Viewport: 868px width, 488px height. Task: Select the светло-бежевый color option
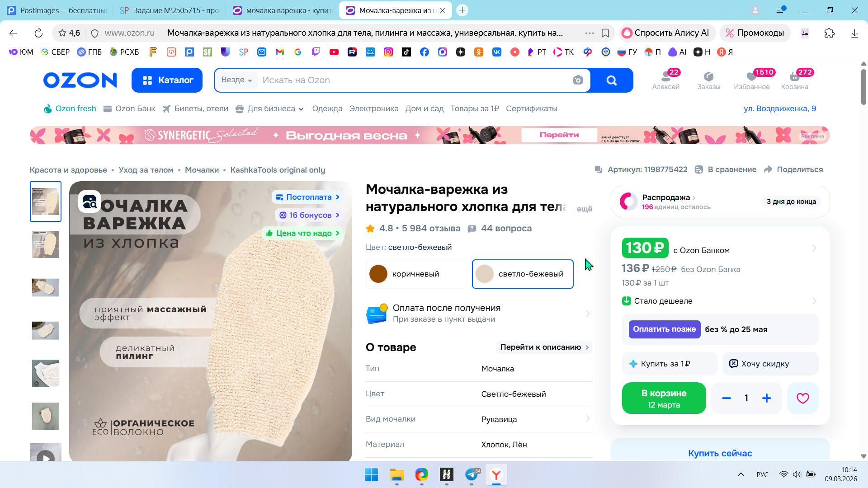(523, 274)
